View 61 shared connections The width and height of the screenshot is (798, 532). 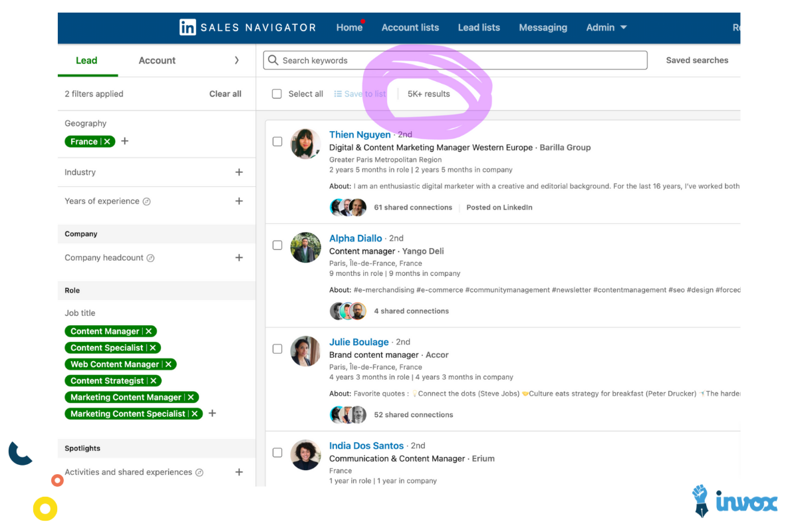[413, 207]
